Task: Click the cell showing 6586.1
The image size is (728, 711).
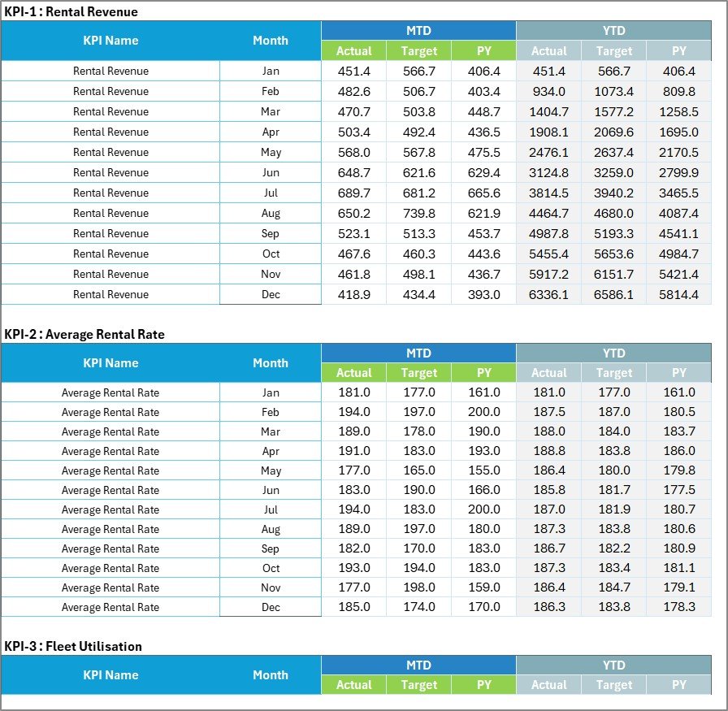Action: coord(613,295)
